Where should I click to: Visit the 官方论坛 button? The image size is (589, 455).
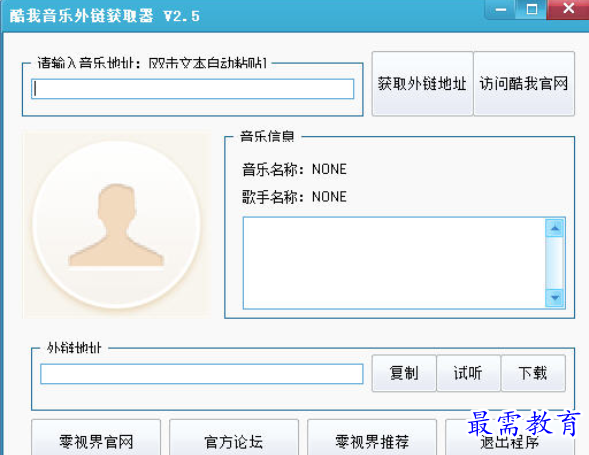tap(234, 438)
